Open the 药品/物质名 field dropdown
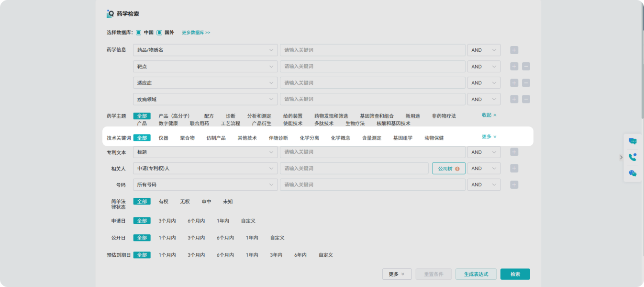 205,50
